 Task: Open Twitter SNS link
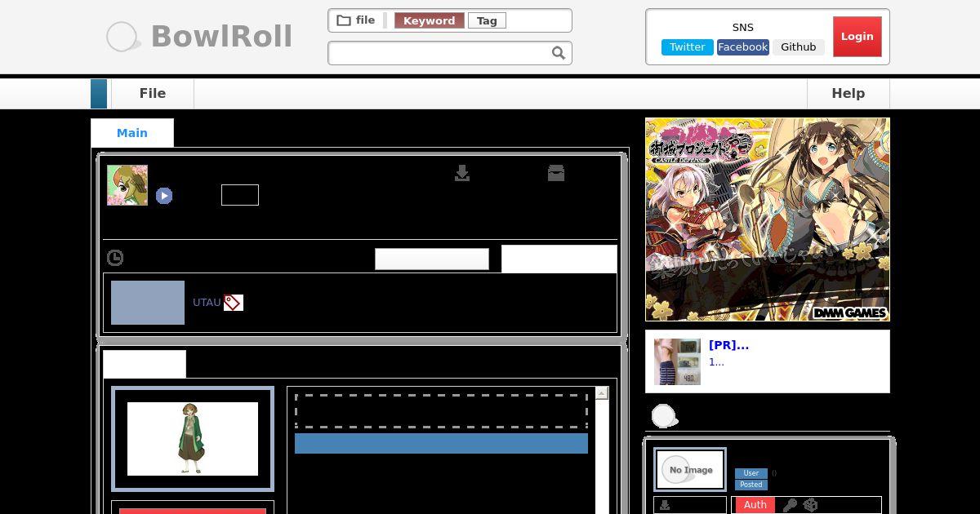(x=687, y=47)
